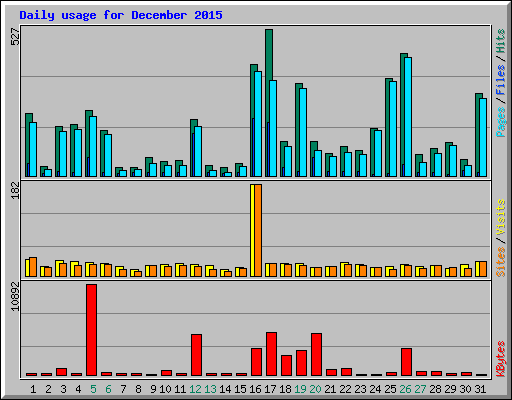Click day 22 on the x-axis
This screenshot has height=400, width=512.
(345, 389)
